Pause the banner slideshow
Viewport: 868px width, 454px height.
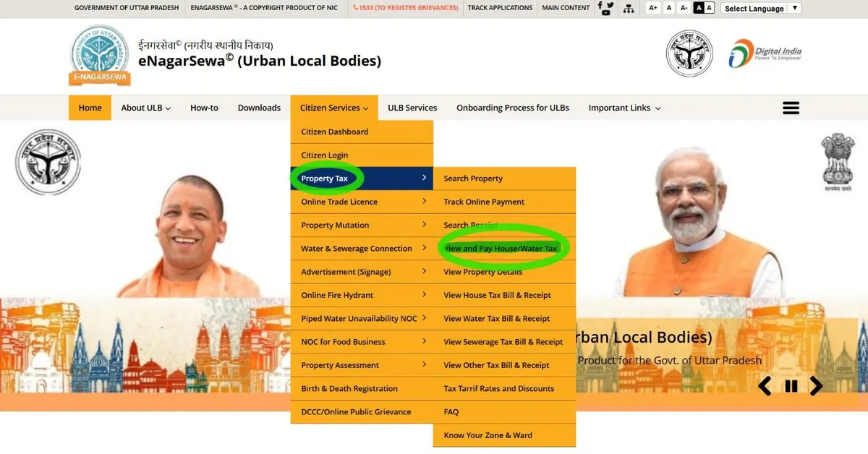(x=791, y=386)
